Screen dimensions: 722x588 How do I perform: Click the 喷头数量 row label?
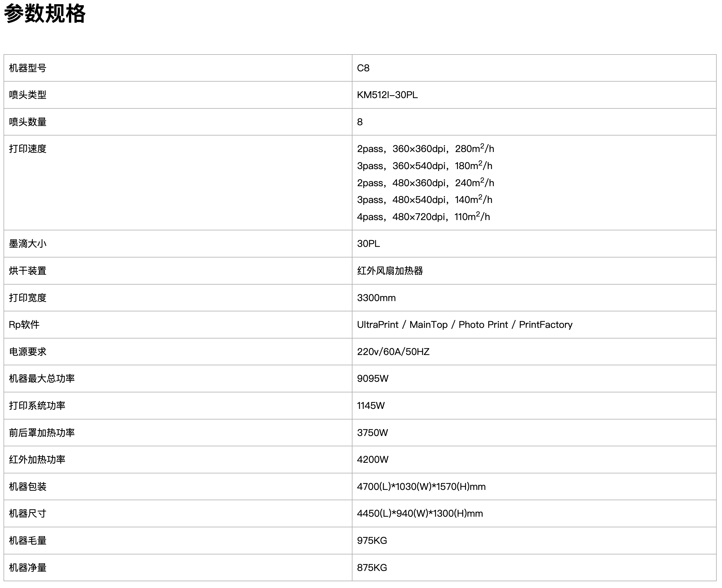click(27, 122)
